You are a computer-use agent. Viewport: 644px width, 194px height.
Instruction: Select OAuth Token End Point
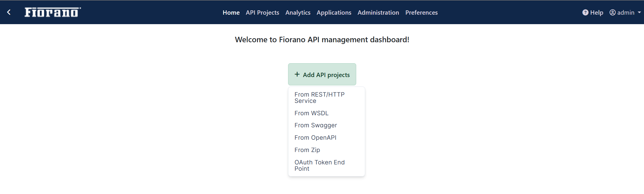click(x=327, y=166)
